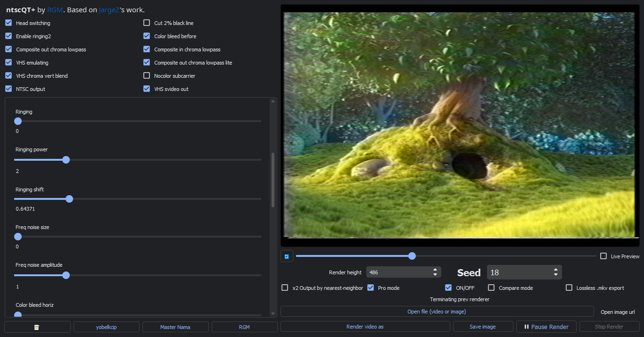Enable the Compare mode checkbox
This screenshot has width=644, height=337.
pos(491,288)
